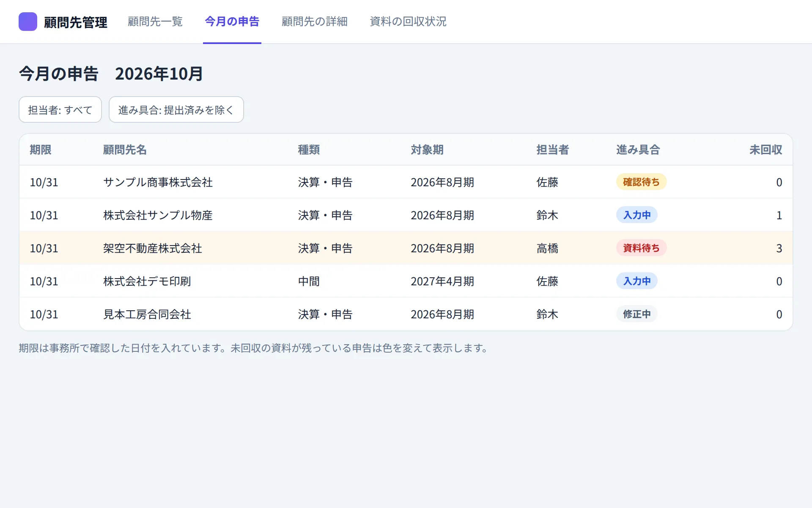Screen dimensions: 812x508
Task: Click the 種類 column header
Action: click(x=309, y=150)
